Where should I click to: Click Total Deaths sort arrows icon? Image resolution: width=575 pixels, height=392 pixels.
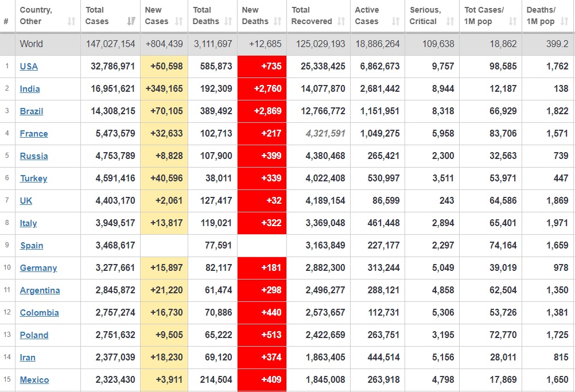click(228, 21)
